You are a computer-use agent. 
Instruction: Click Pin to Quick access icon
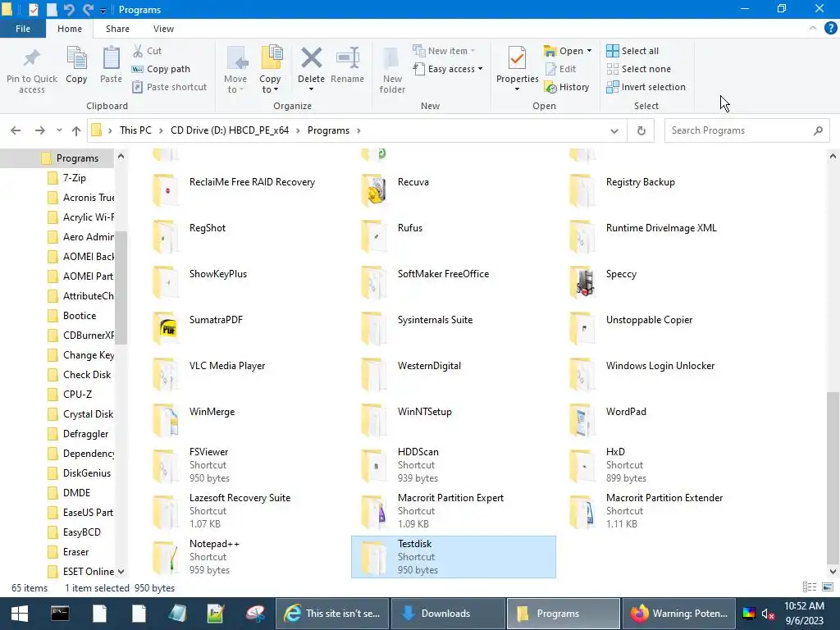[x=32, y=58]
